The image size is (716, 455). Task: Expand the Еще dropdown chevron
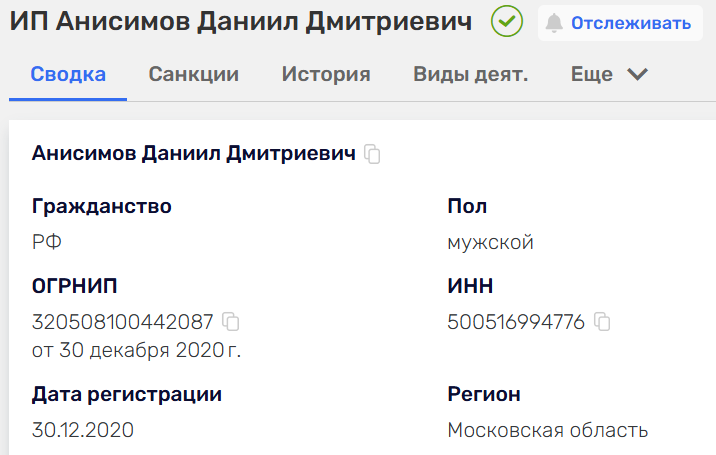637,74
